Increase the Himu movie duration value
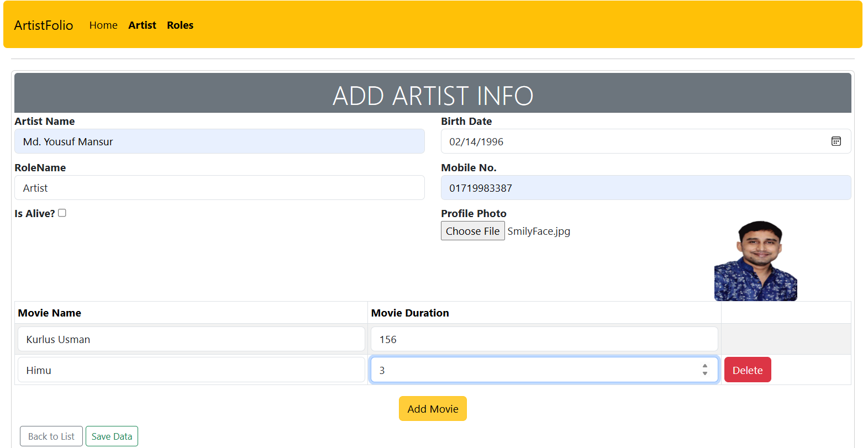 pyautogui.click(x=705, y=366)
